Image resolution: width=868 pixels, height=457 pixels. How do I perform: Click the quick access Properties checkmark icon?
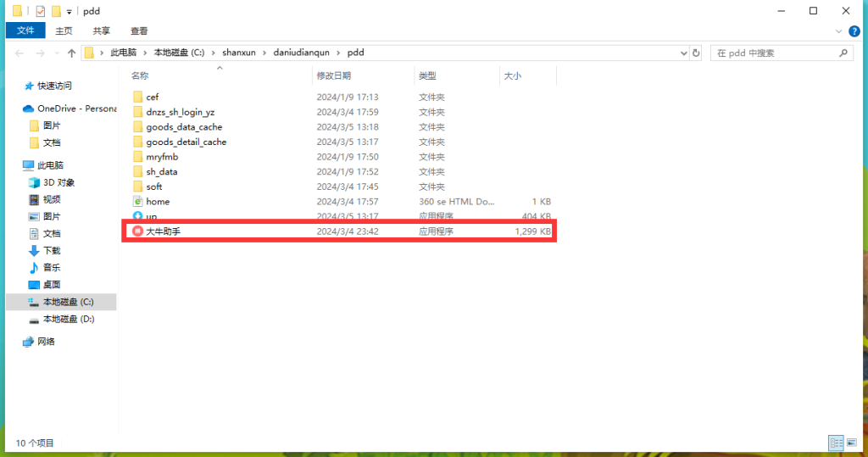click(41, 11)
